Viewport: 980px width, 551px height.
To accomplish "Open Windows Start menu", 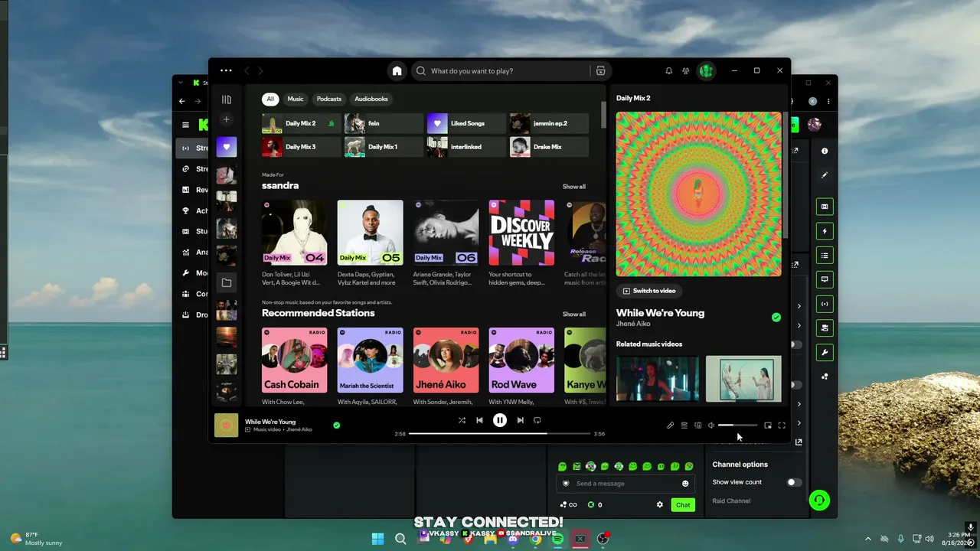I will (x=377, y=539).
